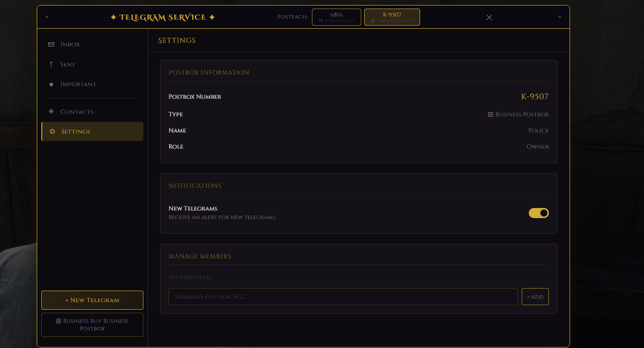Click the + Add member button

(x=535, y=297)
